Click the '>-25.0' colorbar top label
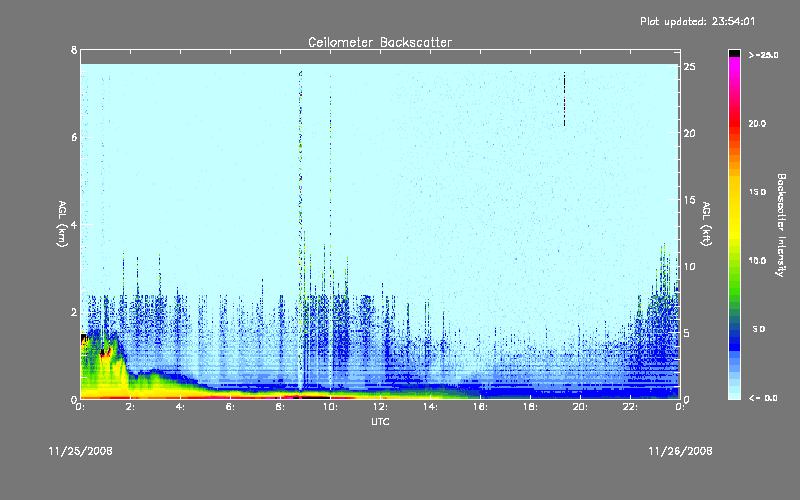 click(763, 55)
